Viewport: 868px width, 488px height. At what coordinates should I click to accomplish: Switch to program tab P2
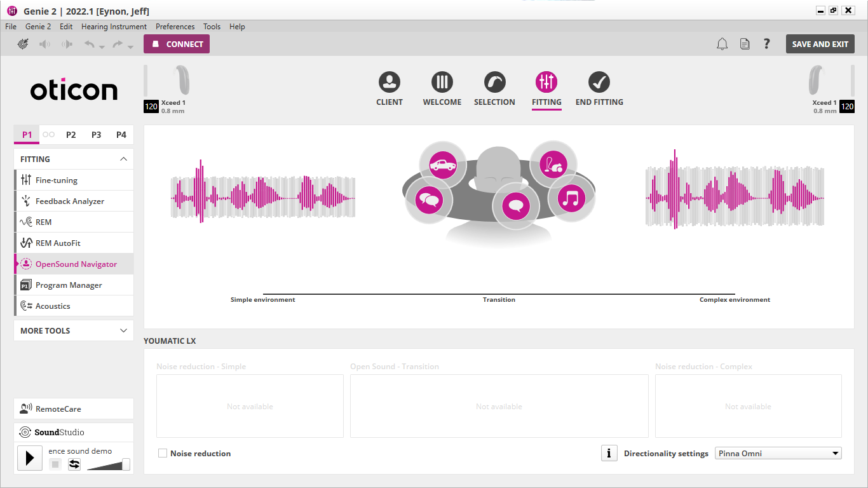(71, 135)
